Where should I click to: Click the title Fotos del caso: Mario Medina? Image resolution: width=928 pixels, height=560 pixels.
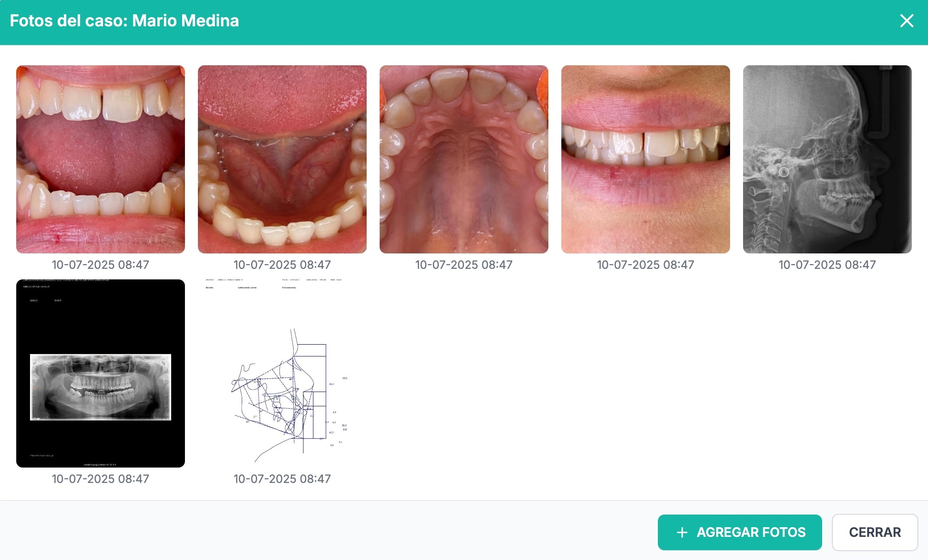coord(124,21)
